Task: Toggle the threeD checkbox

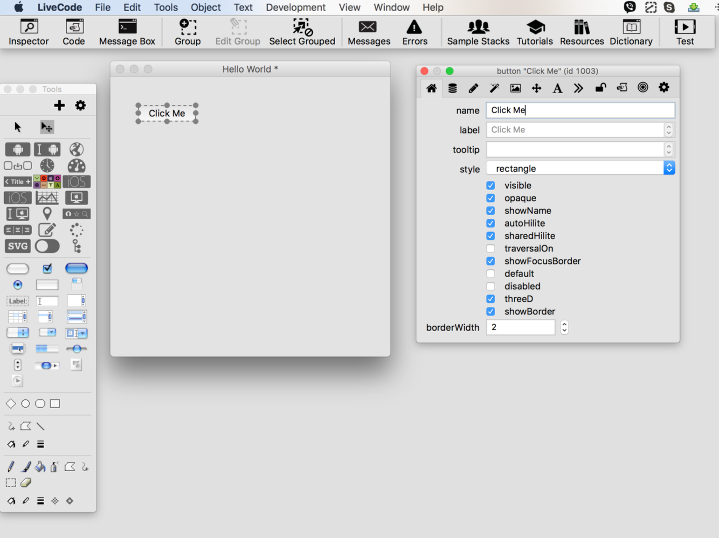Action: [x=491, y=299]
